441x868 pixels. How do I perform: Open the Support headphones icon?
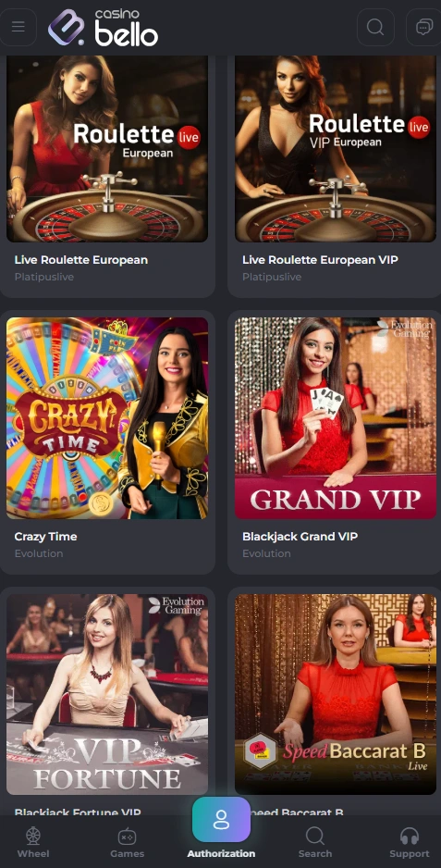pyautogui.click(x=410, y=836)
